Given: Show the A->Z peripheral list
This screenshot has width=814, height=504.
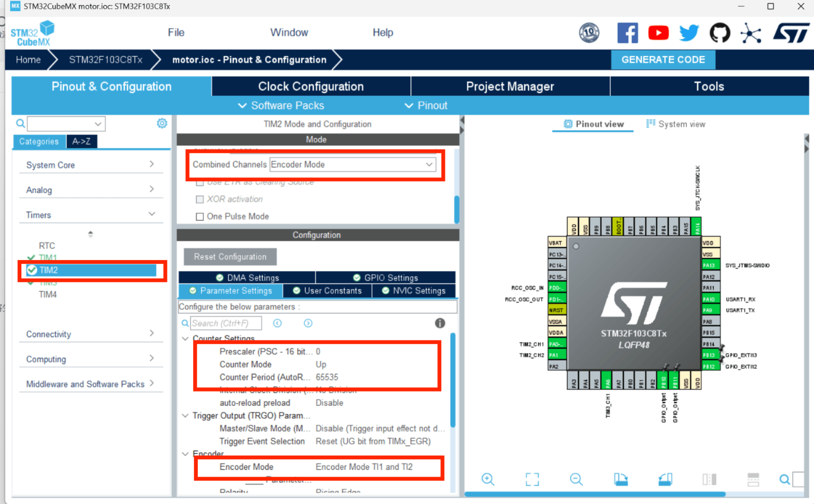Looking at the screenshot, I should pyautogui.click(x=81, y=141).
